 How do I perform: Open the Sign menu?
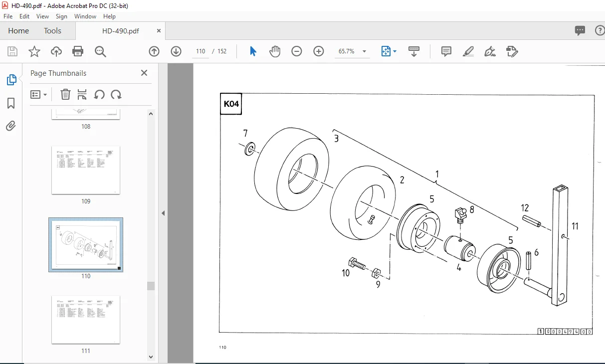click(61, 16)
